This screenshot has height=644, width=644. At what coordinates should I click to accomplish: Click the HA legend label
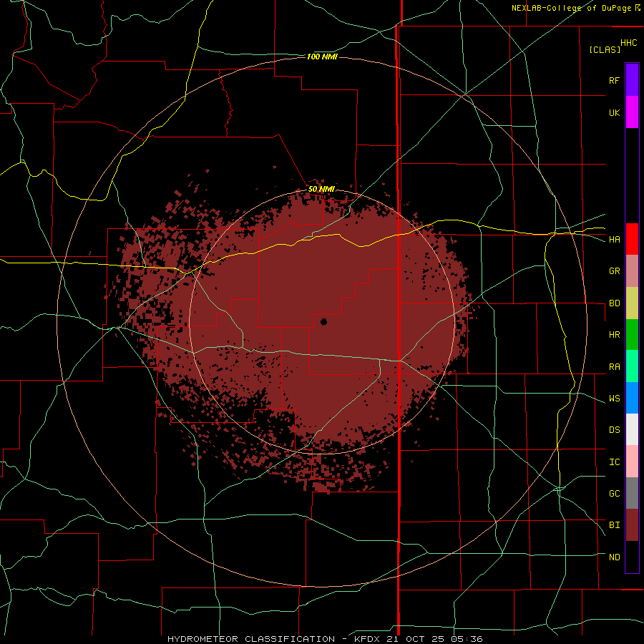(x=614, y=240)
